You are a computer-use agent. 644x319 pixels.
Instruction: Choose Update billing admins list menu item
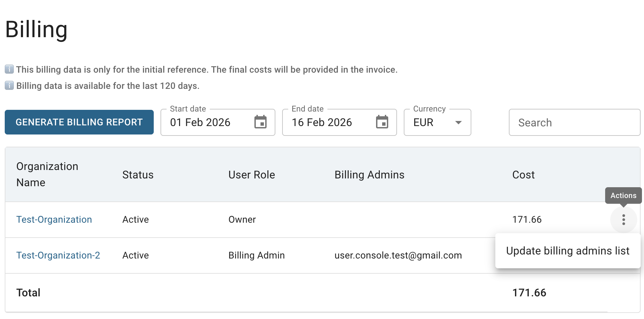(568, 251)
